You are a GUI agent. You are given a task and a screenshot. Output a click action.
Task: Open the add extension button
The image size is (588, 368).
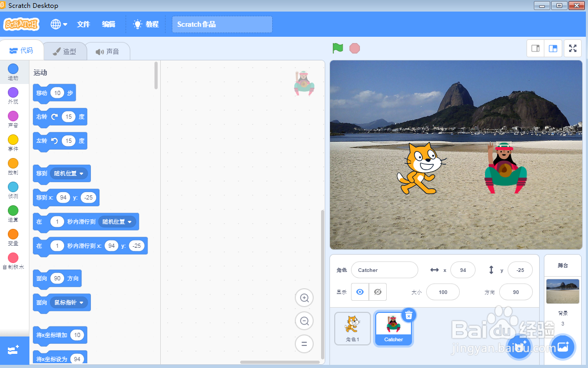(14, 350)
